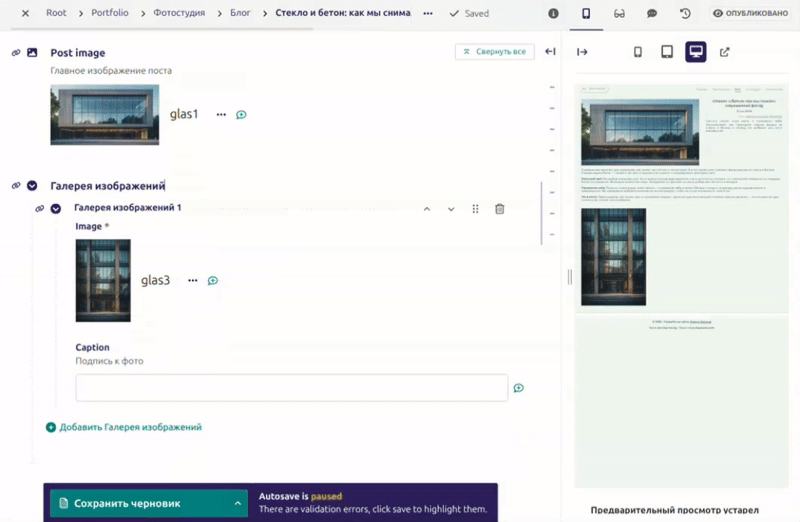Expand the save options chevron
Screen dimensions: 800x522
point(238,503)
